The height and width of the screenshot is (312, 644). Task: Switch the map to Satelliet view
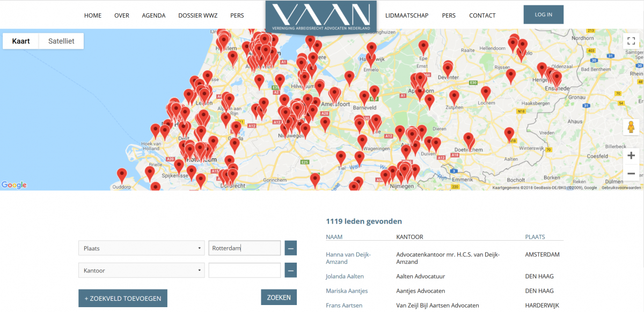(61, 41)
